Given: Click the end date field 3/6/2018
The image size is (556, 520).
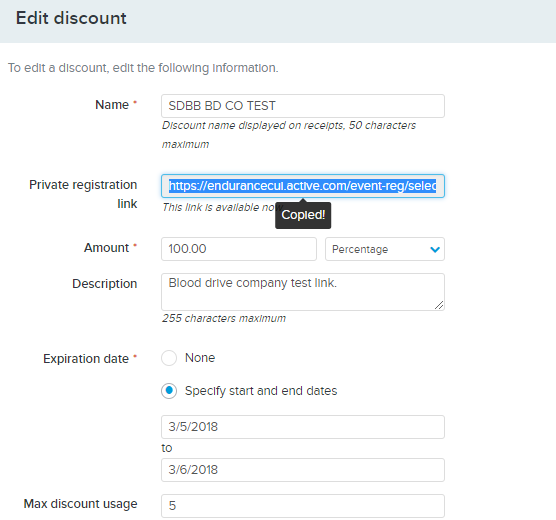Looking at the screenshot, I should point(303,470).
